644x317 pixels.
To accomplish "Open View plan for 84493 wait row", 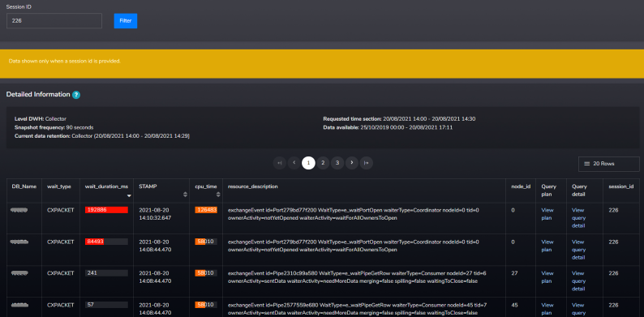I will click(x=547, y=246).
